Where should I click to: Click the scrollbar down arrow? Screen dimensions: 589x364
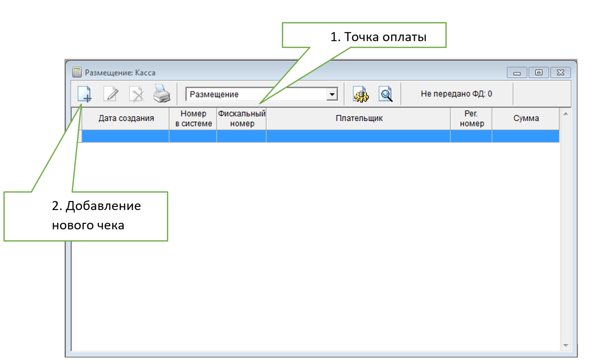click(x=566, y=345)
